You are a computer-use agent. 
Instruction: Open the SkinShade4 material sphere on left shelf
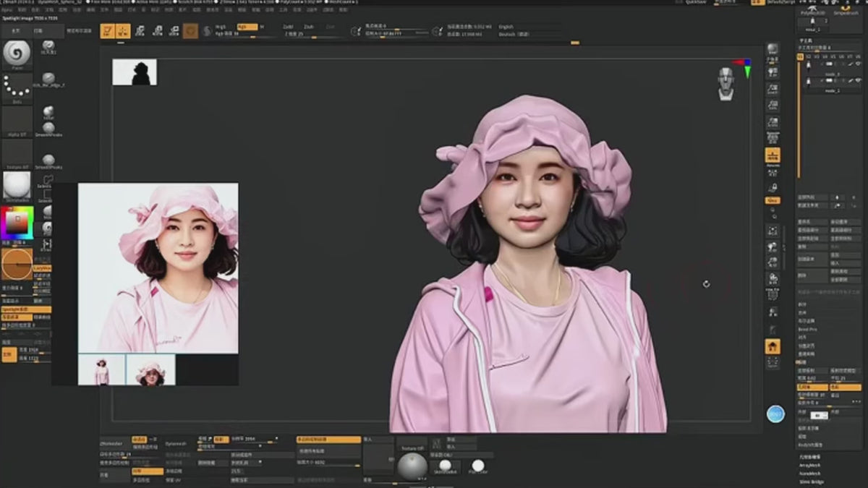(x=17, y=186)
